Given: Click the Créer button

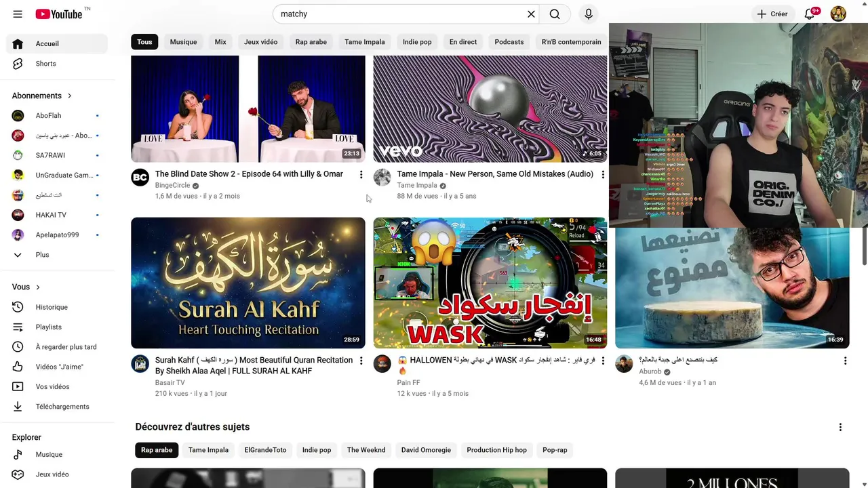Looking at the screenshot, I should coord(772,14).
